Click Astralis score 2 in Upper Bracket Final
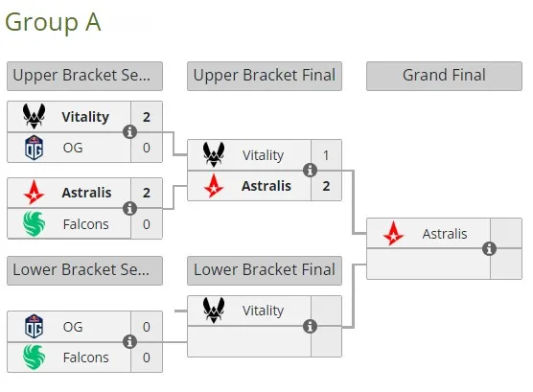 (x=326, y=186)
